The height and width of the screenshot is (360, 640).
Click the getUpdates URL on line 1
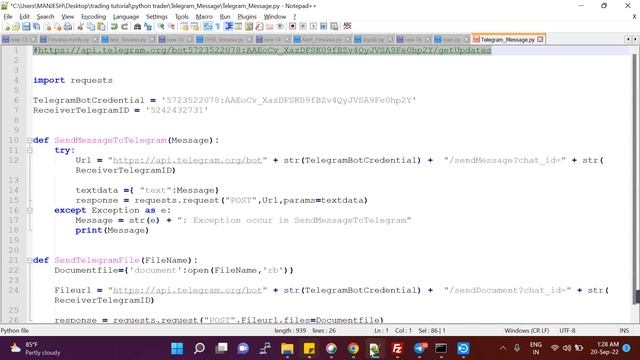click(x=262, y=50)
